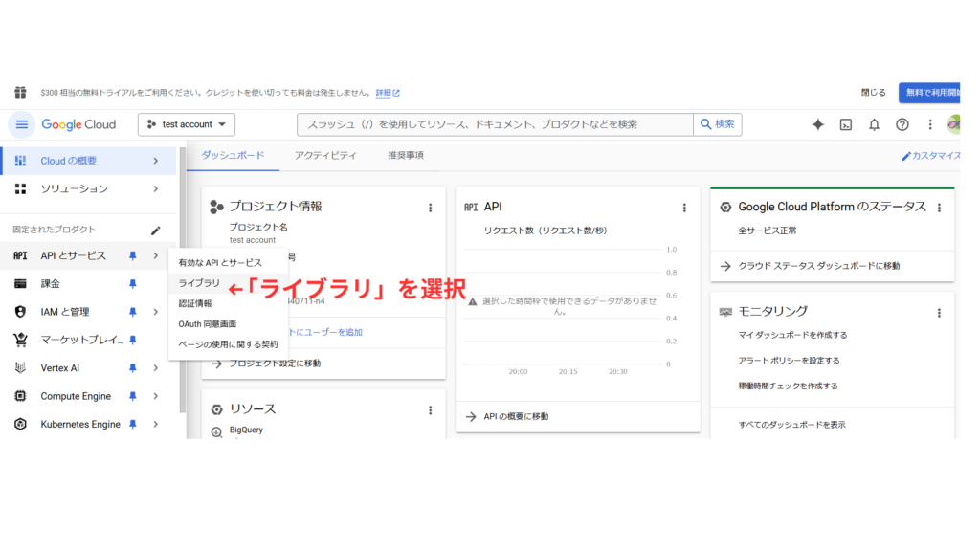
Task: Open the hamburger navigation menu
Action: click(22, 124)
